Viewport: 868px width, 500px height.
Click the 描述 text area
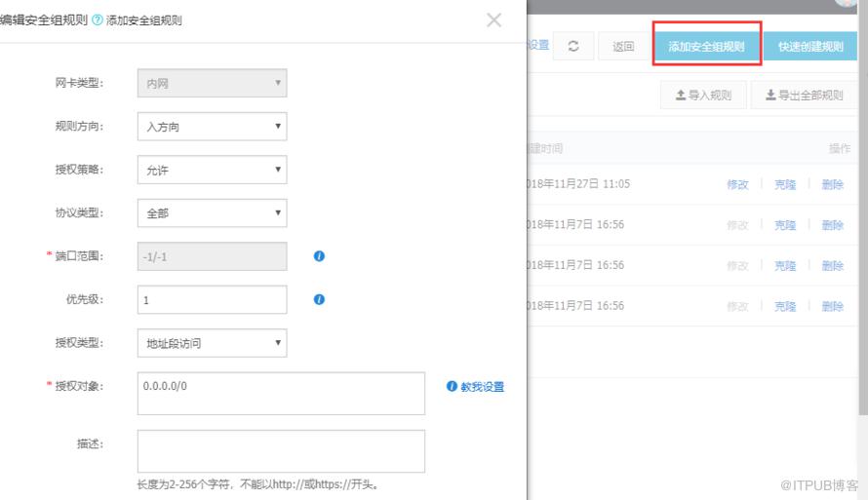point(281,451)
